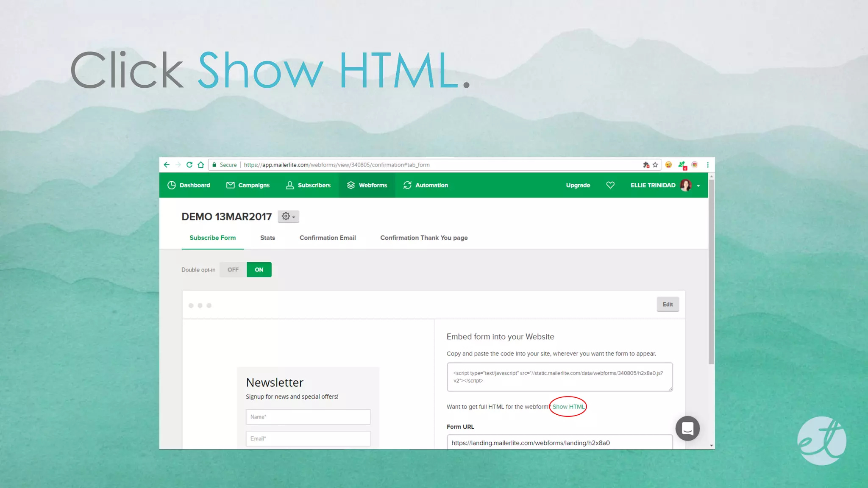Open the Subscribers section
The height and width of the screenshot is (488, 868).
pyautogui.click(x=308, y=185)
